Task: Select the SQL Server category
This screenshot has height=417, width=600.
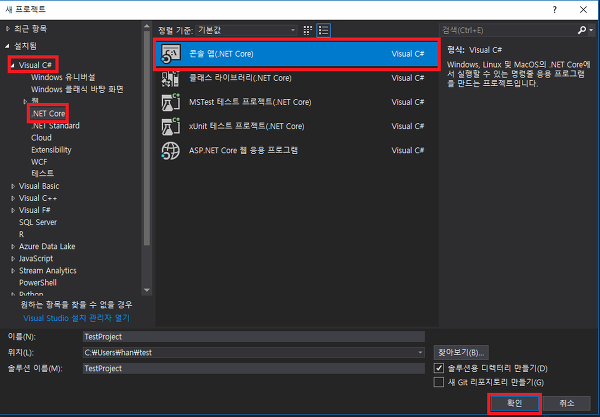Action: click(38, 222)
